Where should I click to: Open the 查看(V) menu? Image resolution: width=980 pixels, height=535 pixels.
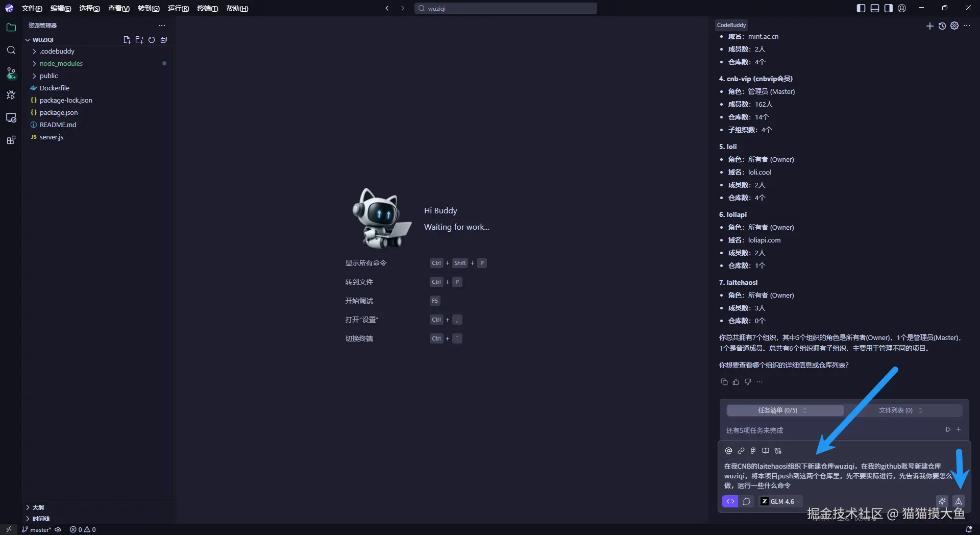(119, 8)
